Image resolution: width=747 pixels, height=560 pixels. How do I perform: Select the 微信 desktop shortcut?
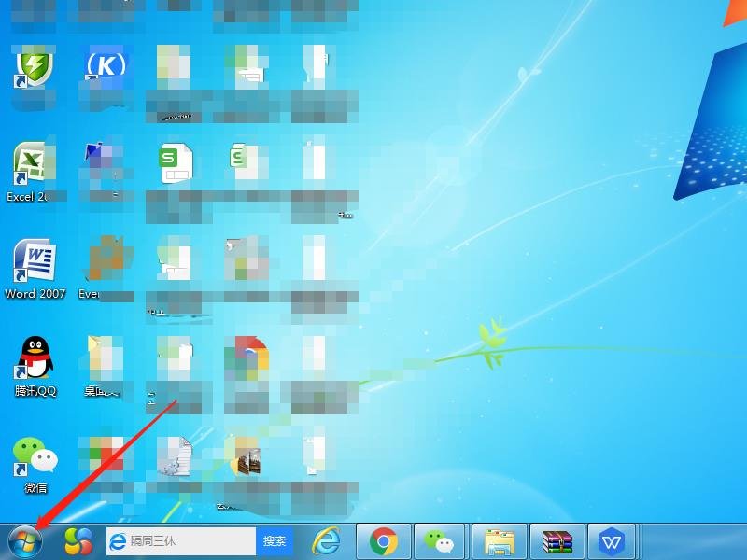pos(35,457)
